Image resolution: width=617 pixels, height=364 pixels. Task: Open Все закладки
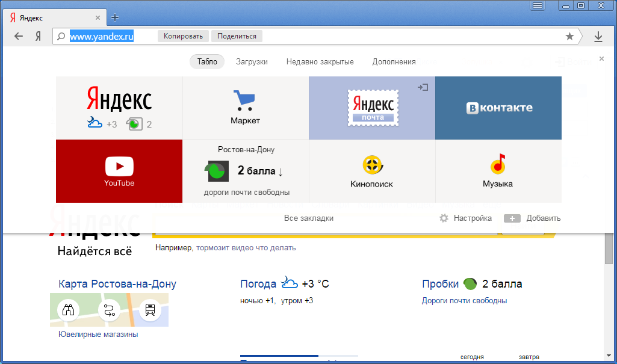point(309,218)
